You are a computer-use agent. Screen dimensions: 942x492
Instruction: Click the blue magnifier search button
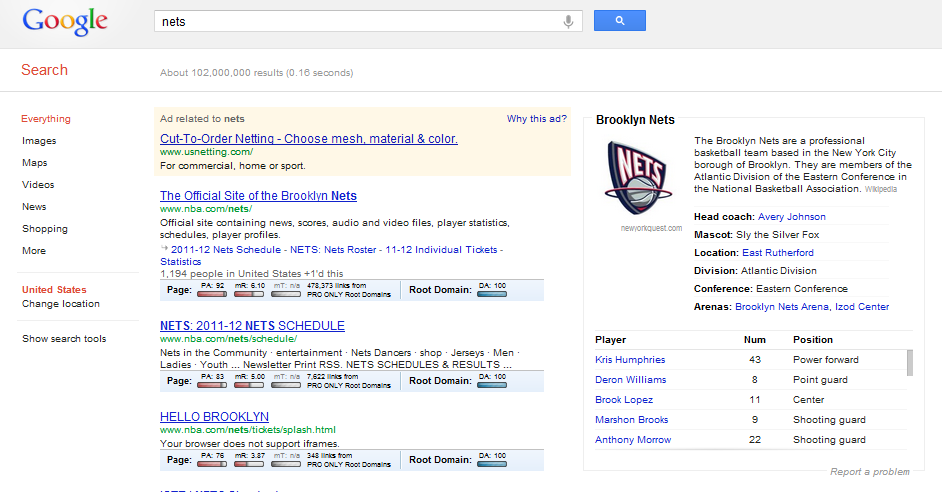coord(619,20)
